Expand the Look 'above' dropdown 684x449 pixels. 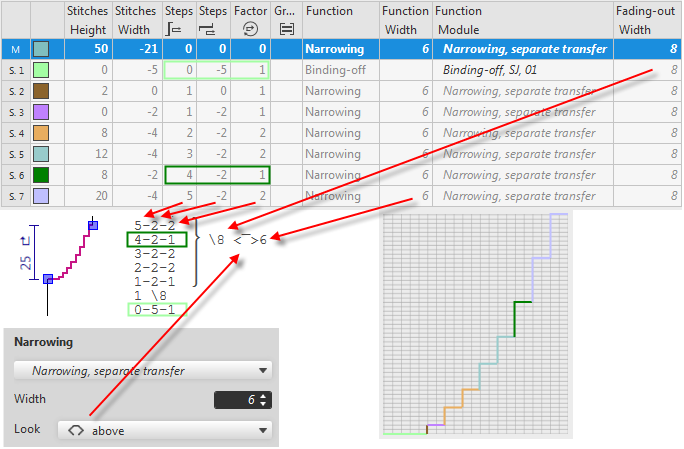(165, 430)
